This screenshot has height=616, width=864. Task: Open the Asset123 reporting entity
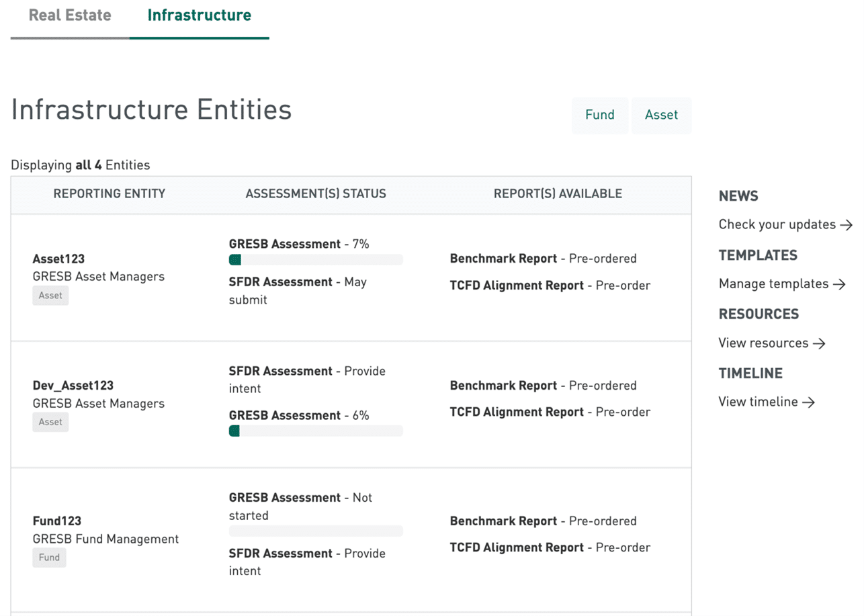click(58, 259)
